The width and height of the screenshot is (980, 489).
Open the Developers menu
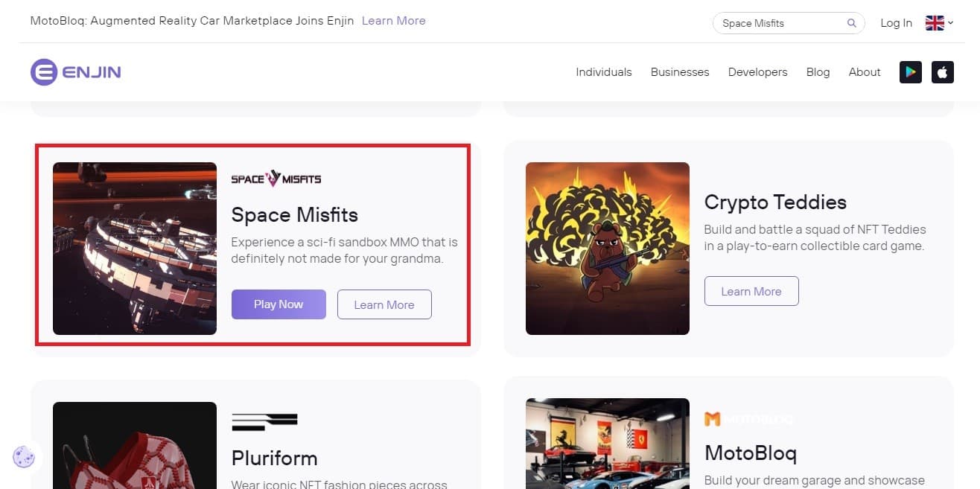pyautogui.click(x=757, y=72)
